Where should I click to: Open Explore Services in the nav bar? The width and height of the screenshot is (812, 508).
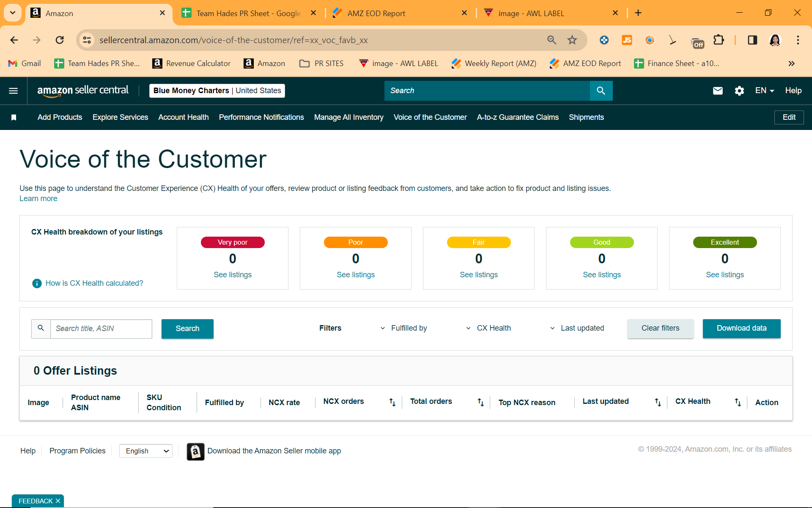tap(120, 117)
